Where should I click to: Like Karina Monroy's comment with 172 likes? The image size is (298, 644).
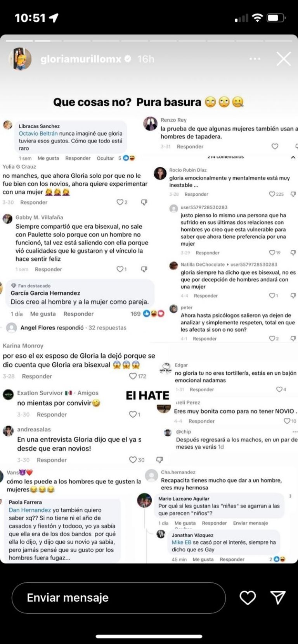pos(133,376)
